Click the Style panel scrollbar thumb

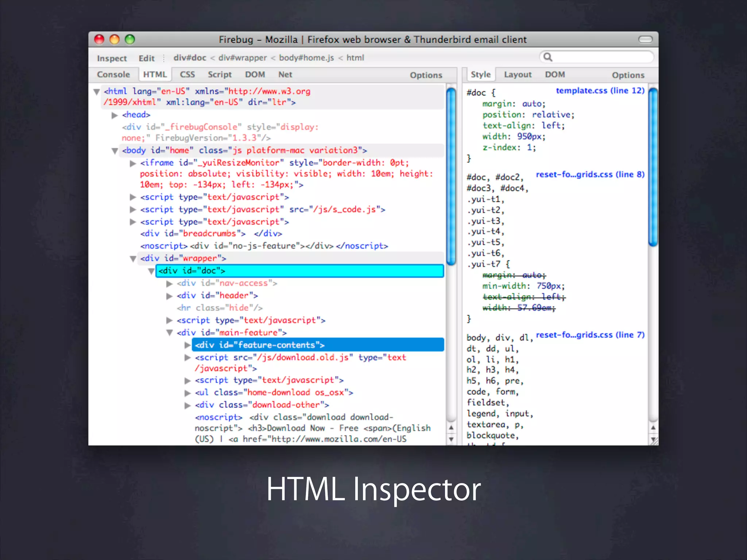point(653,167)
